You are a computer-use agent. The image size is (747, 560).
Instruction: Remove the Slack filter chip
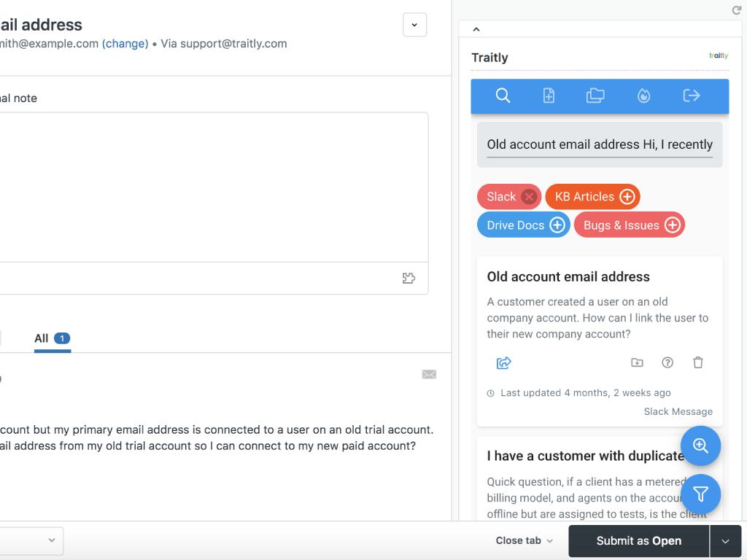click(529, 197)
